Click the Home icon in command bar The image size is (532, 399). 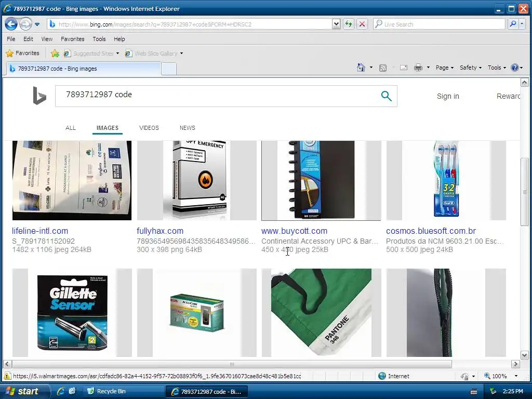(x=361, y=68)
